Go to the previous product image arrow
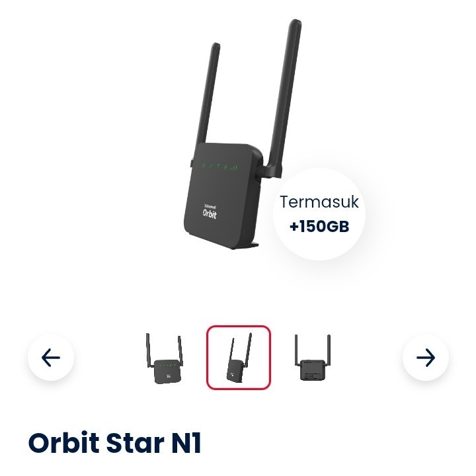476x476 pixels. pos(51,357)
